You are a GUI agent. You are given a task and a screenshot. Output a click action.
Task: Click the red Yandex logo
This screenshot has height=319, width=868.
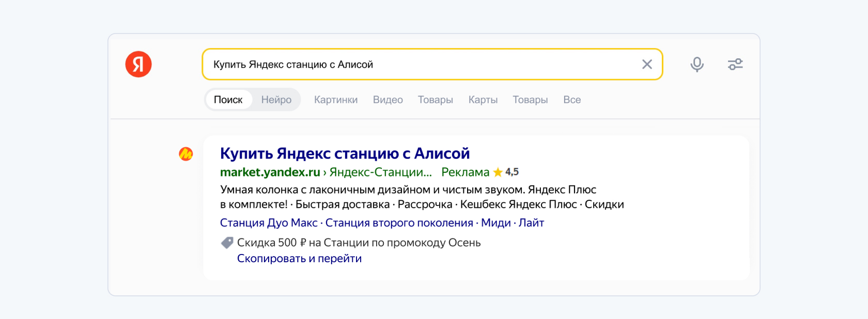point(138,65)
